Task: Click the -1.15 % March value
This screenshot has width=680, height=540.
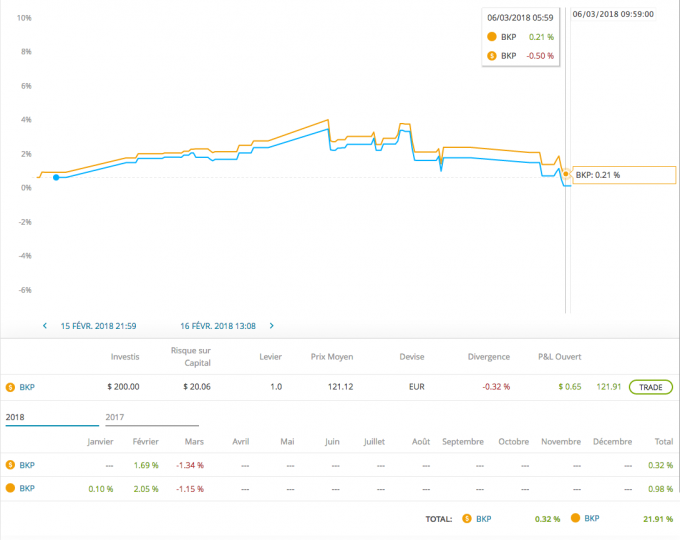Action: [190, 489]
